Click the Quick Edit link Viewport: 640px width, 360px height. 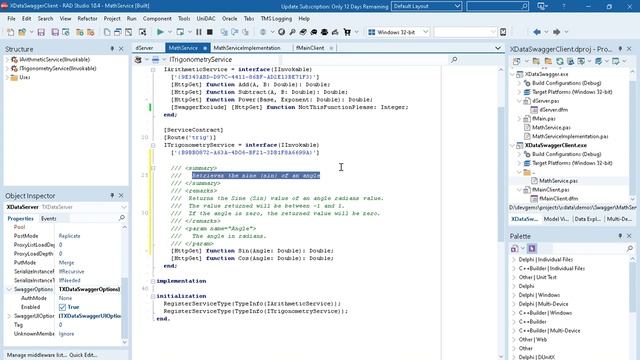coord(83,355)
